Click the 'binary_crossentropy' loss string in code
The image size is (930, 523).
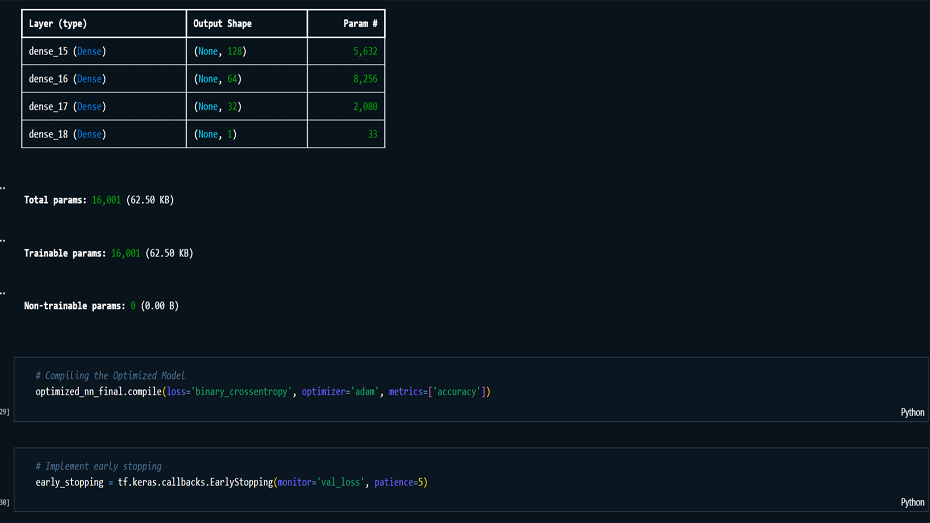click(238, 391)
